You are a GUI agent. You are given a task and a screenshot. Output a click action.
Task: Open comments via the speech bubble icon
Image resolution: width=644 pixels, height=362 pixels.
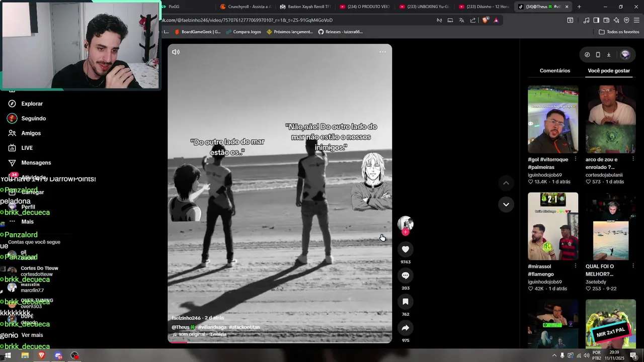406,276
